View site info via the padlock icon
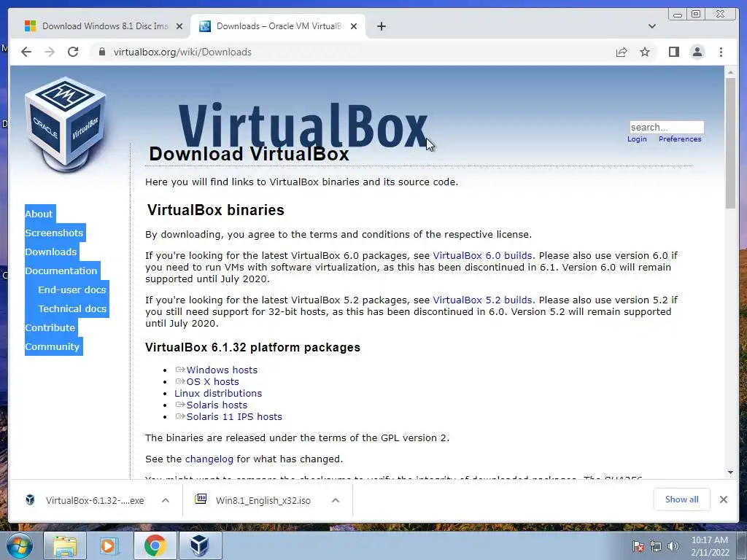The height and width of the screenshot is (560, 747). point(101,52)
